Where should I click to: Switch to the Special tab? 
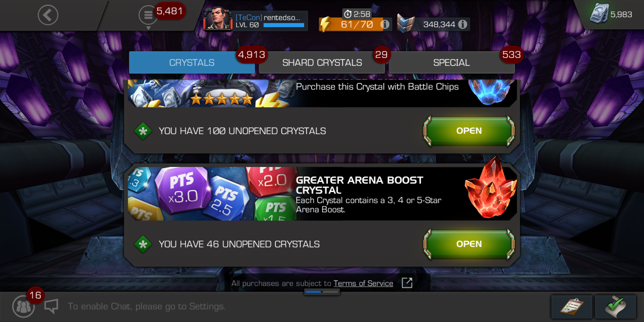pyautogui.click(x=452, y=62)
